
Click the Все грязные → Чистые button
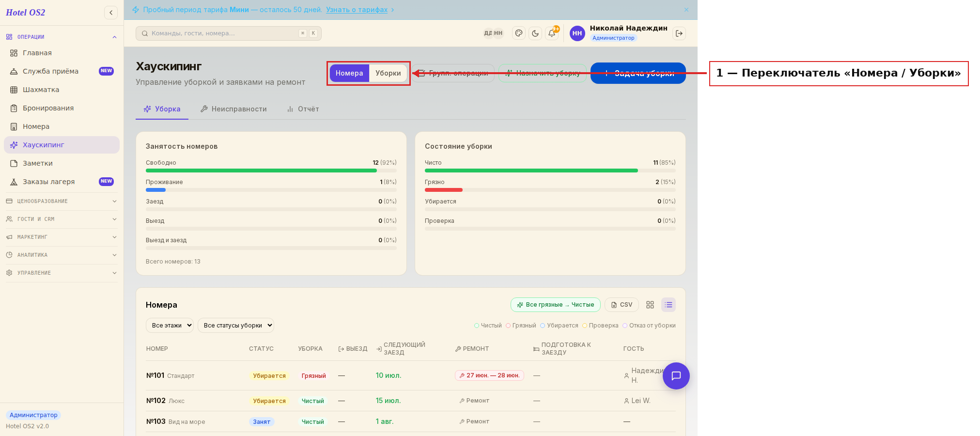pyautogui.click(x=555, y=305)
